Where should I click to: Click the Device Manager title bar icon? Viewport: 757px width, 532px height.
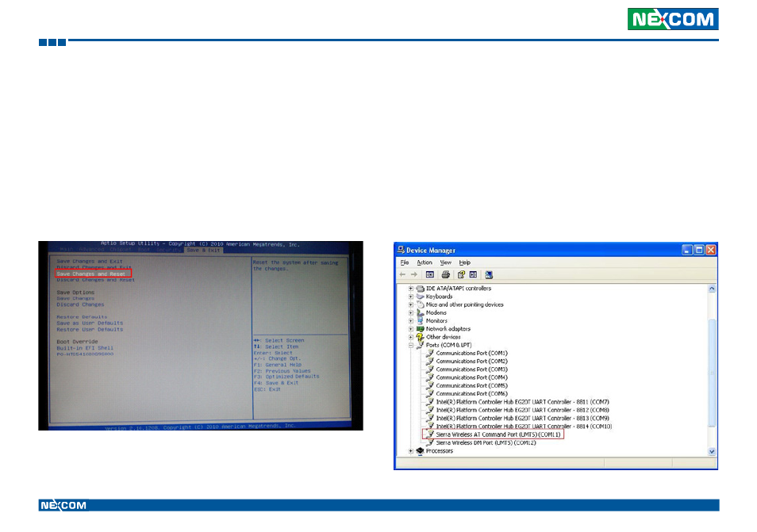401,250
